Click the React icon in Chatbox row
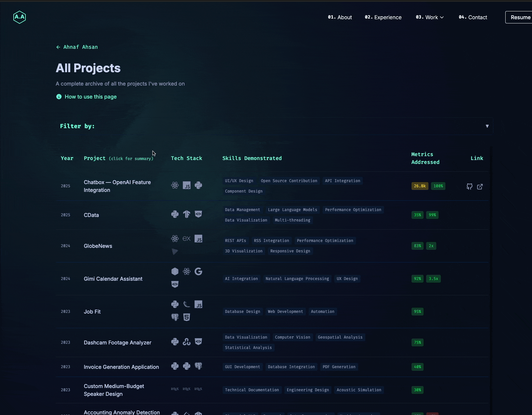This screenshot has height=415, width=532. click(x=175, y=185)
